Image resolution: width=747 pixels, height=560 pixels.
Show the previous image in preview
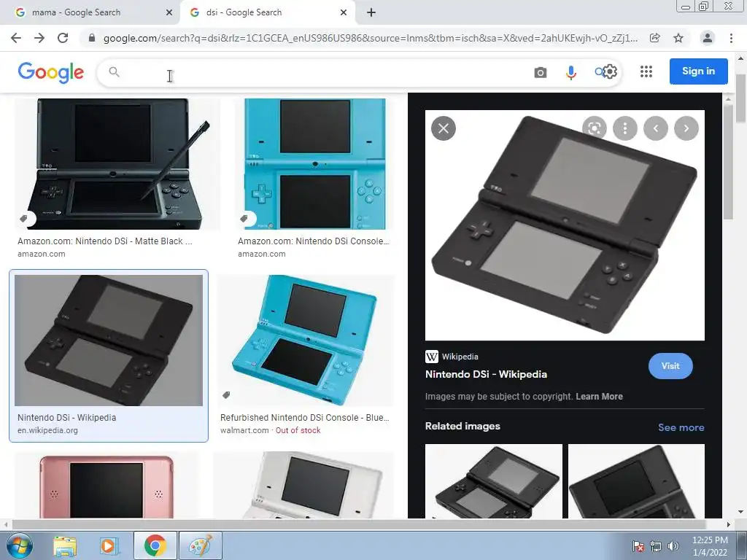(x=656, y=128)
